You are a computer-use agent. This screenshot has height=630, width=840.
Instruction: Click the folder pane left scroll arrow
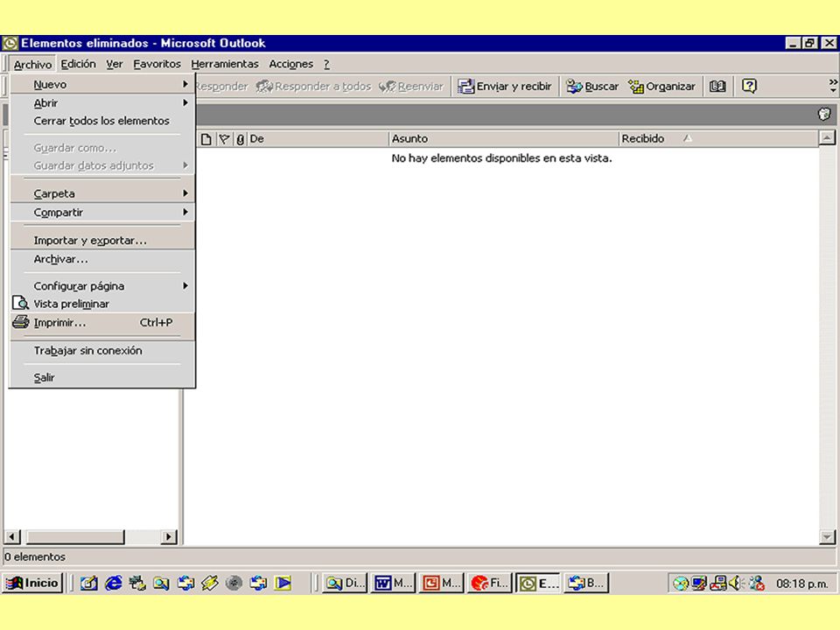[x=11, y=536]
